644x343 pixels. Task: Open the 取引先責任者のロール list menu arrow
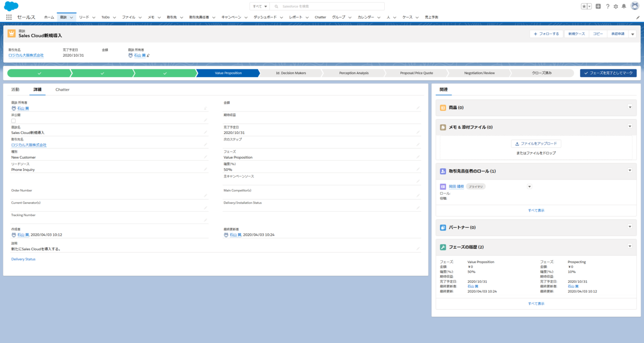point(630,170)
